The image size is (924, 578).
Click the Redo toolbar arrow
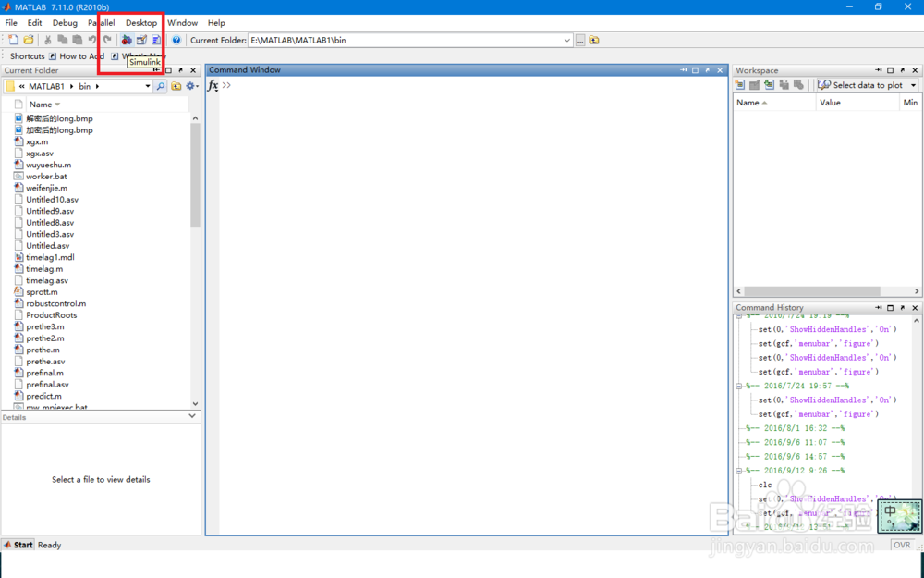click(106, 40)
